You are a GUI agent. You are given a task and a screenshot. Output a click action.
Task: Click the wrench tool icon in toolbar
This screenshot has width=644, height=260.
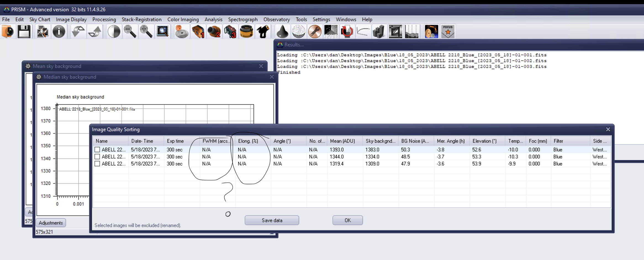(x=315, y=32)
